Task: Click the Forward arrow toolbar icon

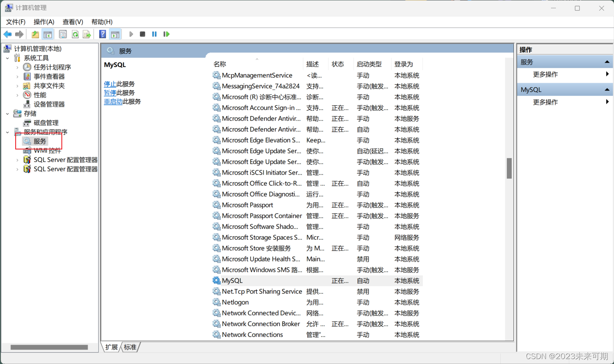Action: (x=19, y=34)
